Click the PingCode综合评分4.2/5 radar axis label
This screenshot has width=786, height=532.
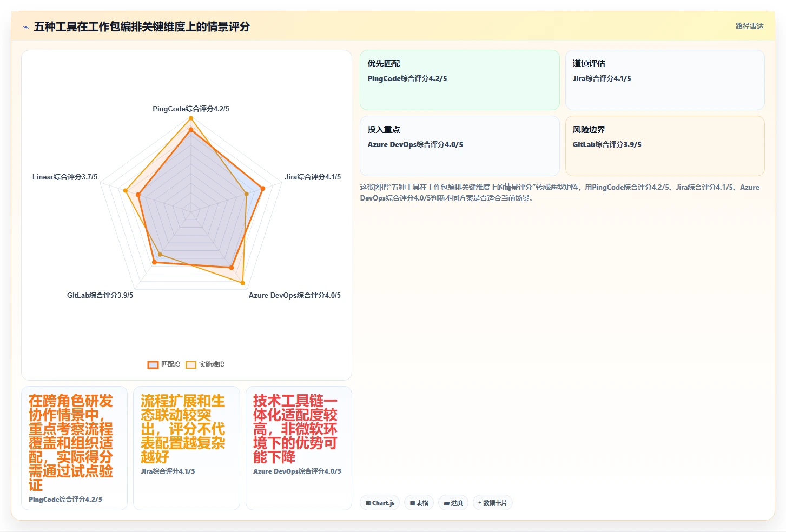[x=191, y=109]
